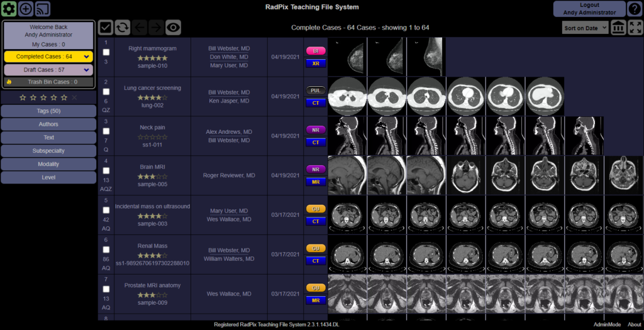
Task: Check the Lung cancer screening case checkbox
Action: (x=106, y=92)
